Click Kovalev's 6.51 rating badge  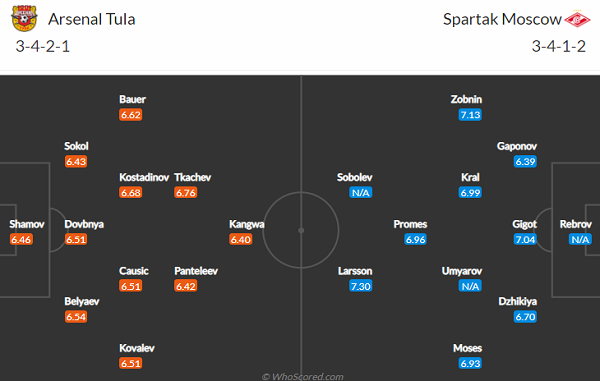point(130,363)
